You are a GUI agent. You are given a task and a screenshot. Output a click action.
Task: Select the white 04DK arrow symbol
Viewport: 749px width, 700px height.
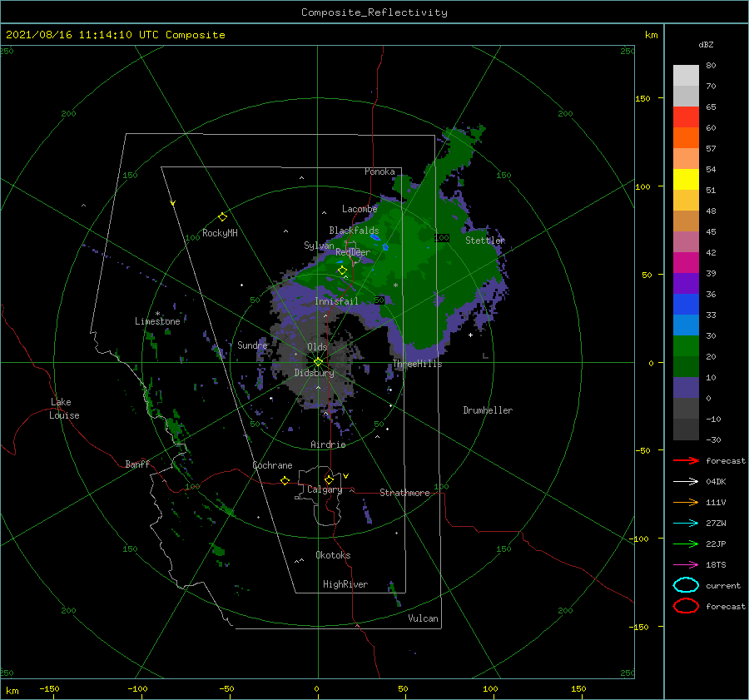pos(686,481)
